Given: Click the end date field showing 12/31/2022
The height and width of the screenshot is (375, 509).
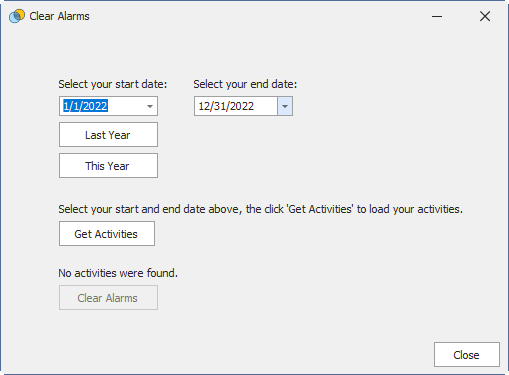Looking at the screenshot, I should point(243,106).
